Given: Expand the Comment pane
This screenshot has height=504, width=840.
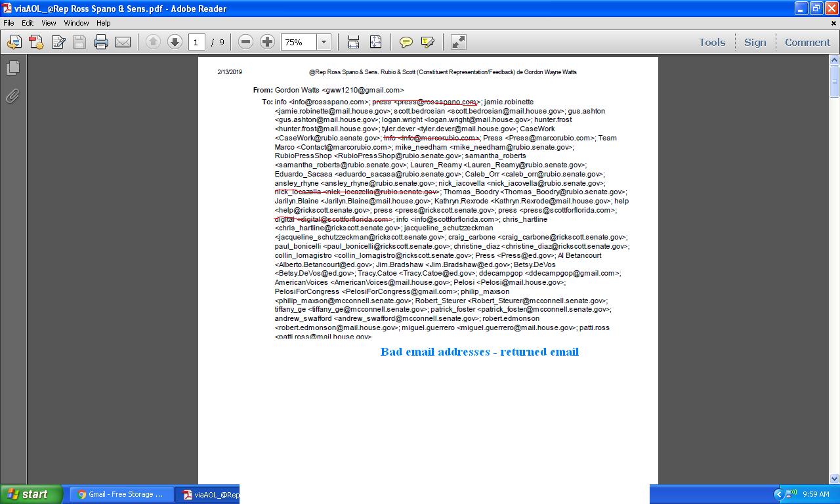Looking at the screenshot, I should pyautogui.click(x=807, y=42).
